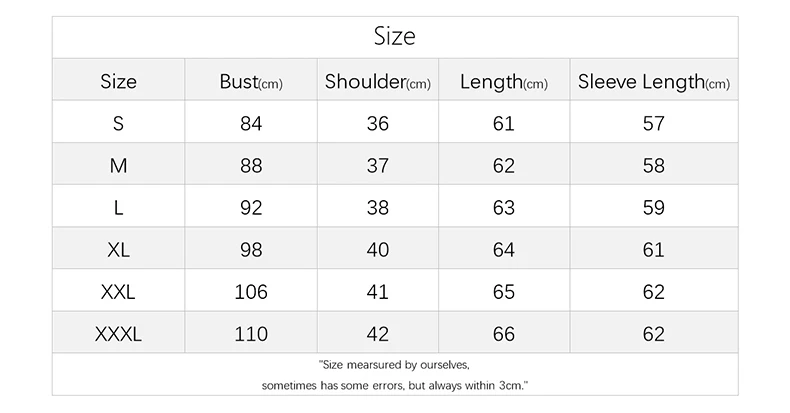The height and width of the screenshot is (413, 790).
Task: Click the Size table title
Action: tap(394, 36)
